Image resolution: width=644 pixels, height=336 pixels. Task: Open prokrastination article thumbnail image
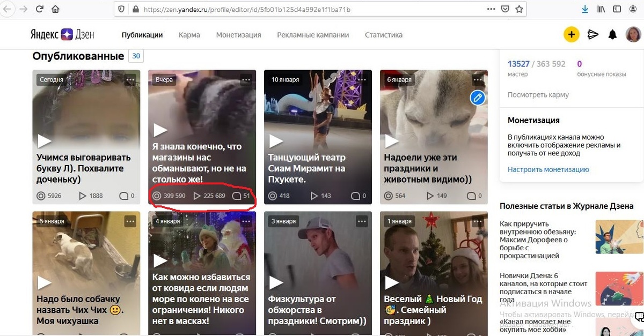tap(619, 236)
